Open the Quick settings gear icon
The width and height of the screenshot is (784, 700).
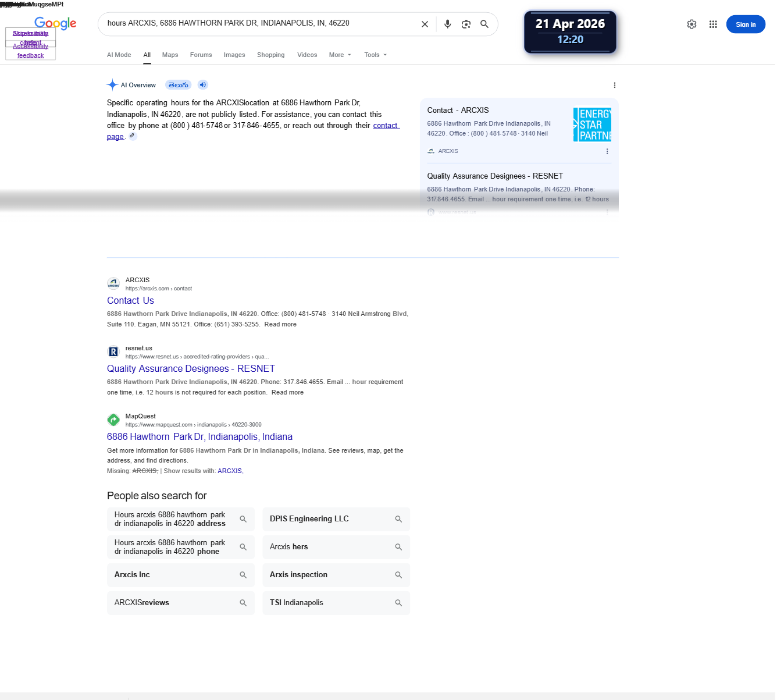(692, 24)
